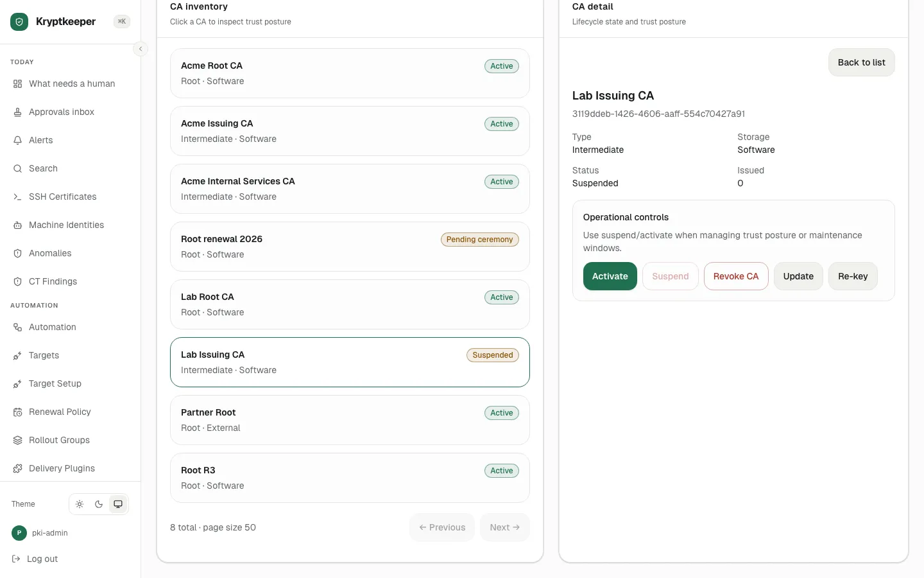Click the Alerts bell icon
The height and width of the screenshot is (578, 924).
pos(17,141)
